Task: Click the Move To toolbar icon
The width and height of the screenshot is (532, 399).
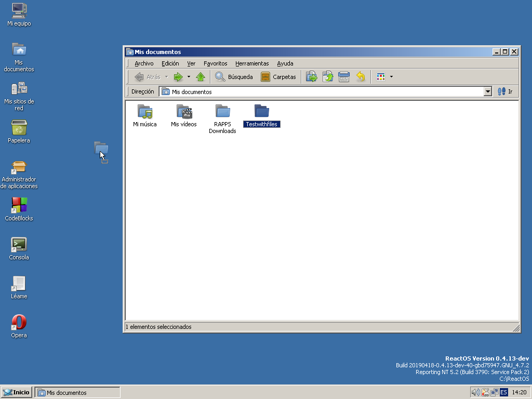Action: click(x=312, y=77)
